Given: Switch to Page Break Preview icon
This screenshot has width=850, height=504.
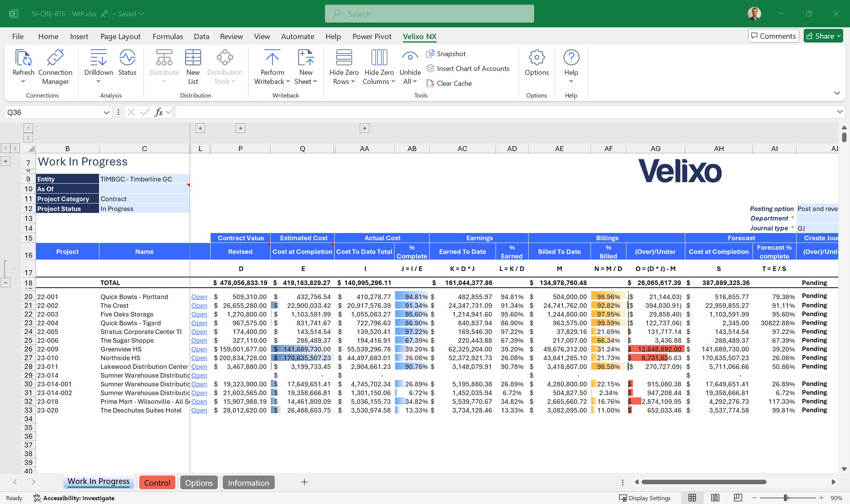Looking at the screenshot, I should [738, 498].
